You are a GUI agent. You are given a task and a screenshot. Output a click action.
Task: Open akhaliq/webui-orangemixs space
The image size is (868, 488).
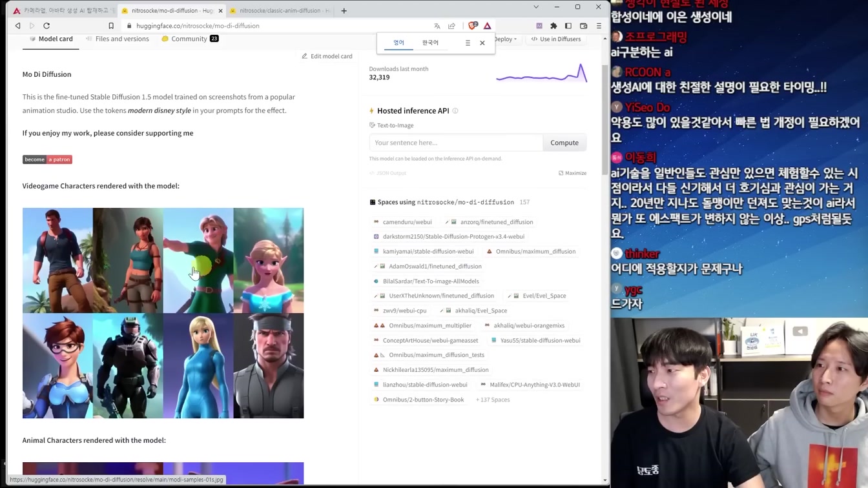[x=524, y=325]
